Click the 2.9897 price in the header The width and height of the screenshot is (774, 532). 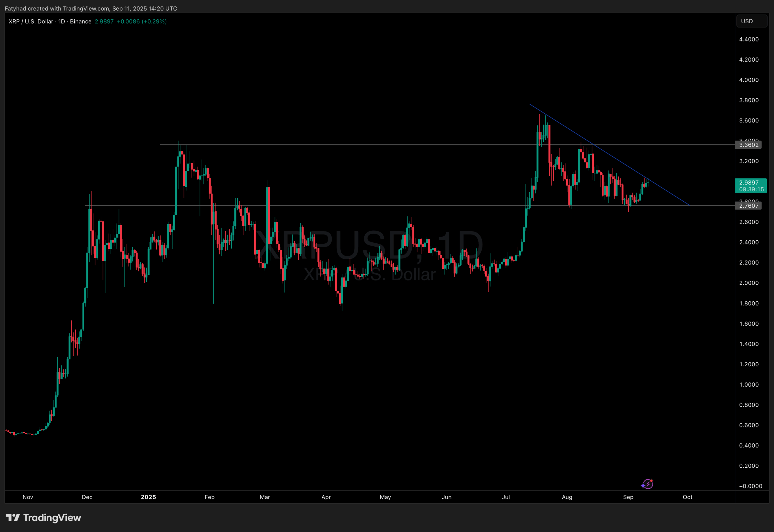click(x=104, y=21)
